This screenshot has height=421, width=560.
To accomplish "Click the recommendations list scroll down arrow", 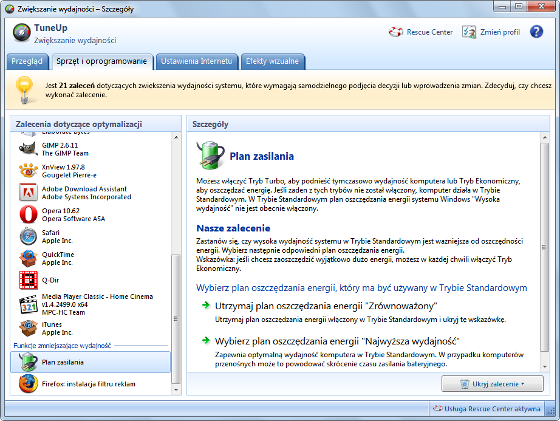I will coord(176,390).
